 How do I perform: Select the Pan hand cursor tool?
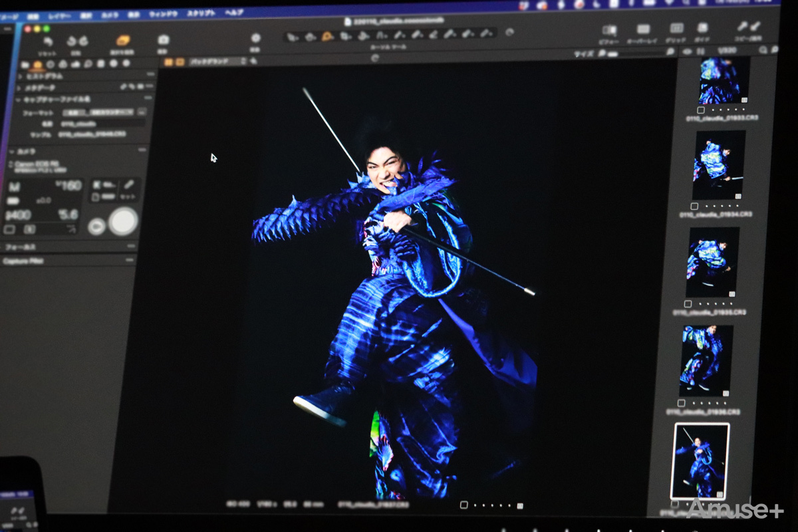(310, 37)
